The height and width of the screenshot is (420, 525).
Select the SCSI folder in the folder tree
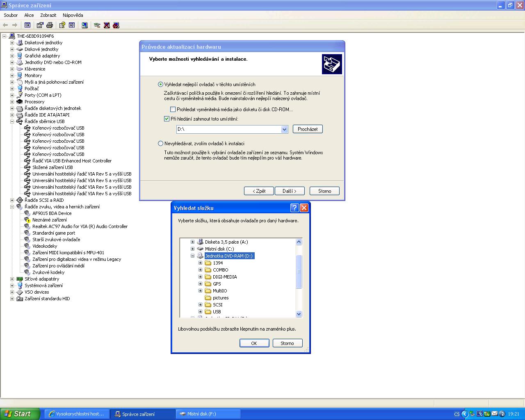tap(217, 305)
